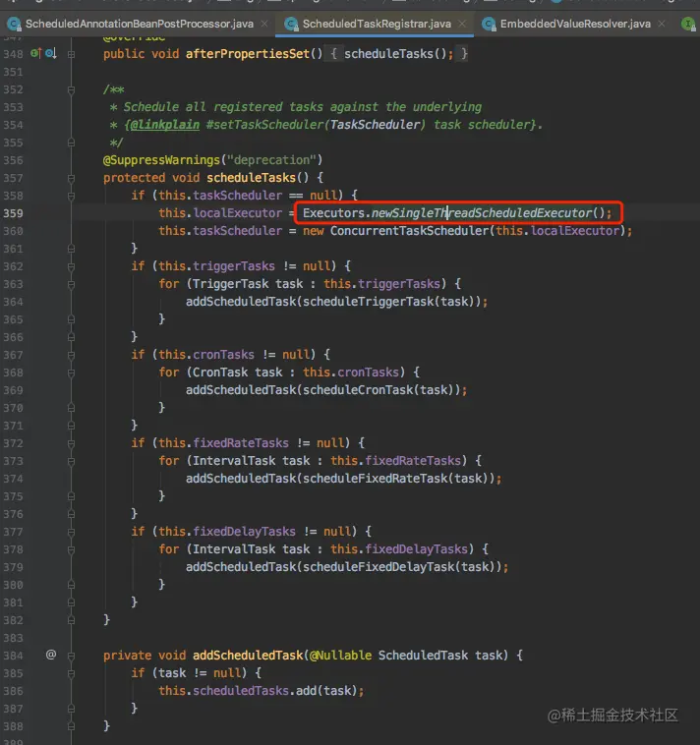Click the addScheduledTask declaration on line 384
Viewport: 700px width, 745px height.
click(248, 656)
